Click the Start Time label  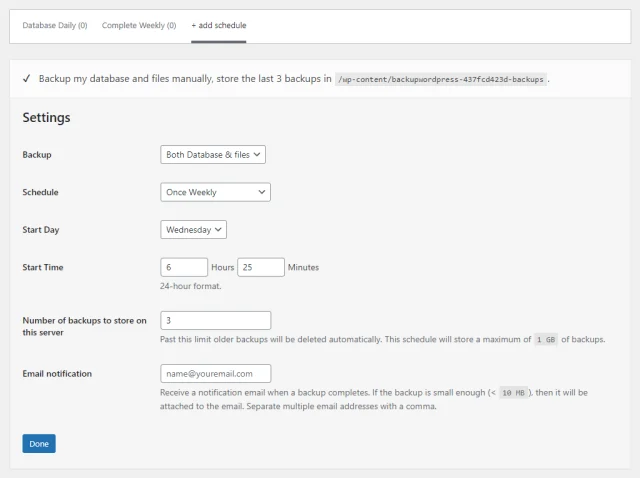[43, 267]
